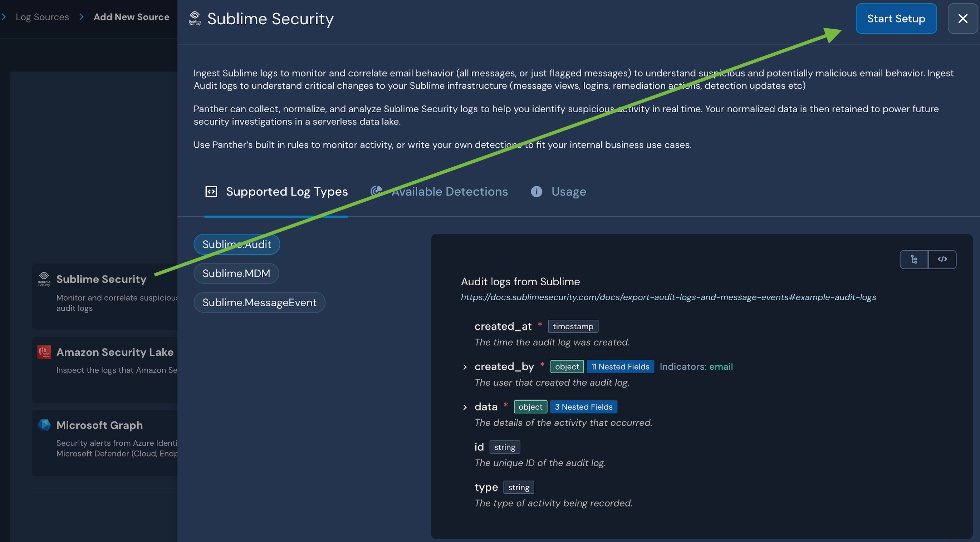Expand the created_by nested fields
This screenshot has width=980, height=542.
(465, 367)
